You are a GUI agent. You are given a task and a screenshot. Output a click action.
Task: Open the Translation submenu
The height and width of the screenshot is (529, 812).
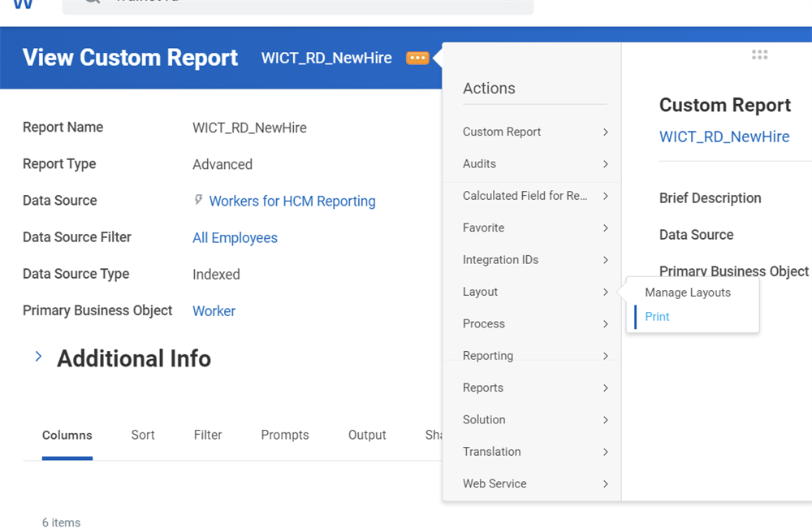click(535, 452)
